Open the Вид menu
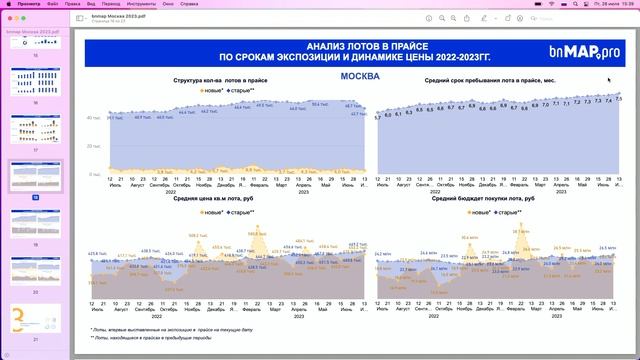This screenshot has height=360, width=640. pos(91,4)
